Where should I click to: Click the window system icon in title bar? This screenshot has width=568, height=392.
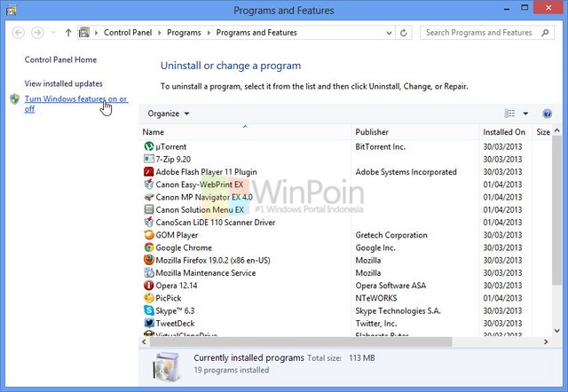coord(12,10)
